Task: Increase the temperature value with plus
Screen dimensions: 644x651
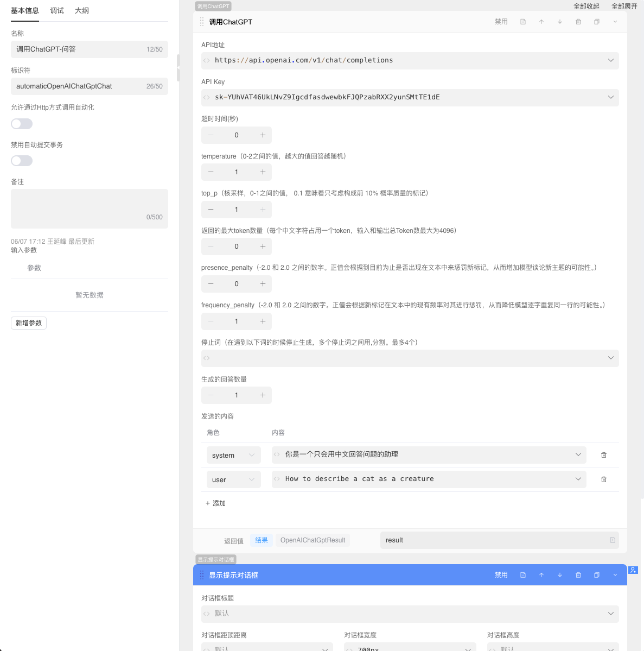Action: [263, 172]
